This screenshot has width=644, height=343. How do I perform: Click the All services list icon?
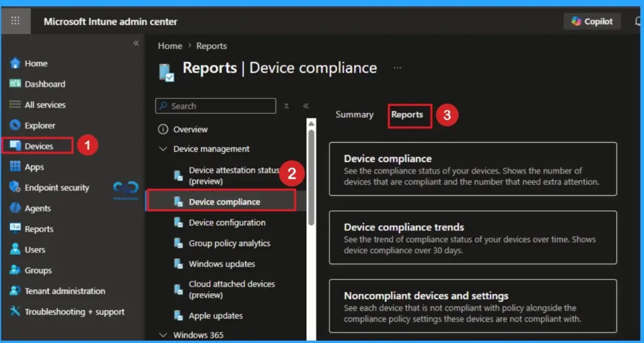pyautogui.click(x=15, y=104)
